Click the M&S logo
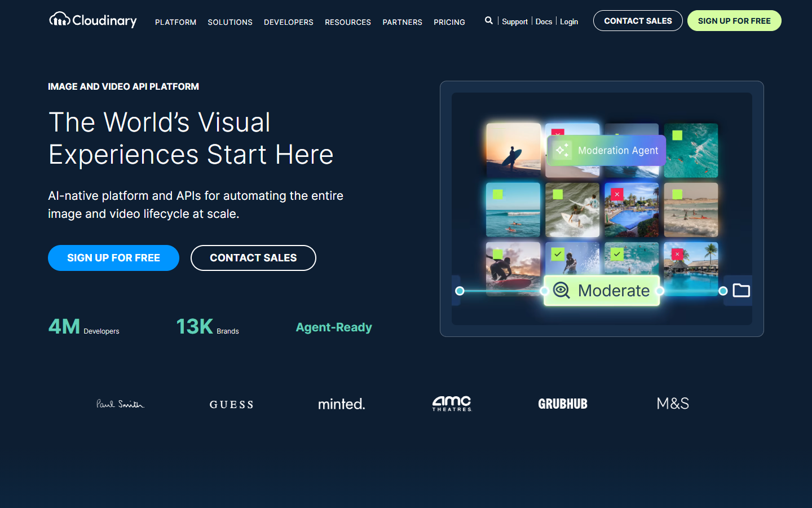The width and height of the screenshot is (812, 508). pos(673,404)
